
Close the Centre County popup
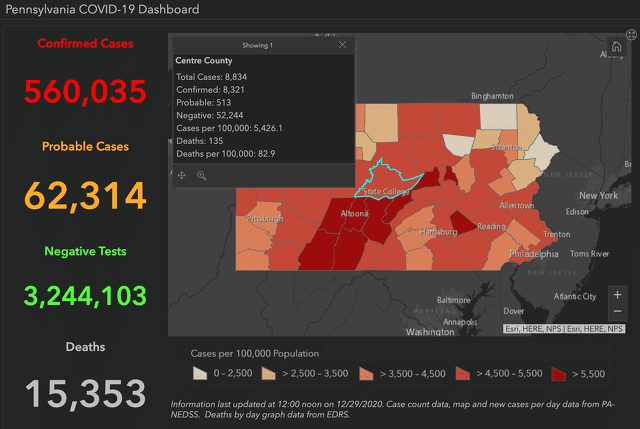342,45
